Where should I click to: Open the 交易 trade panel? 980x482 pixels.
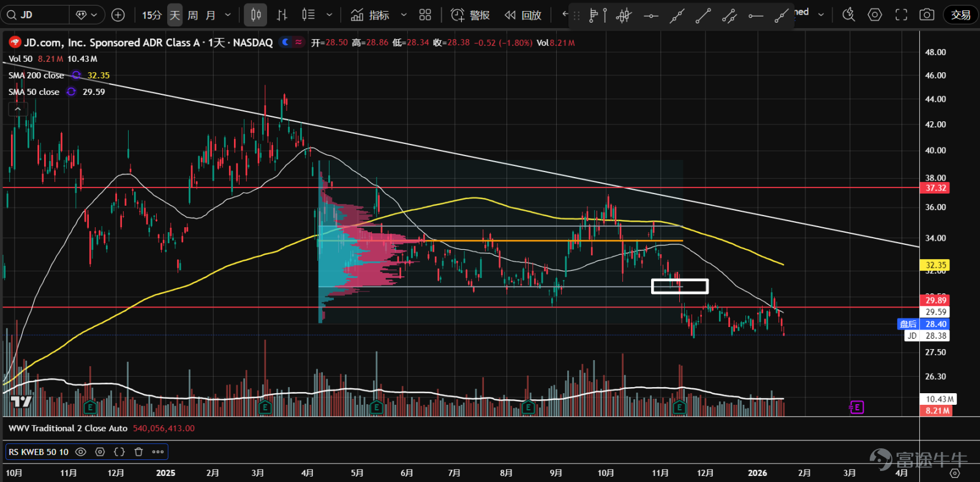pyautogui.click(x=960, y=15)
